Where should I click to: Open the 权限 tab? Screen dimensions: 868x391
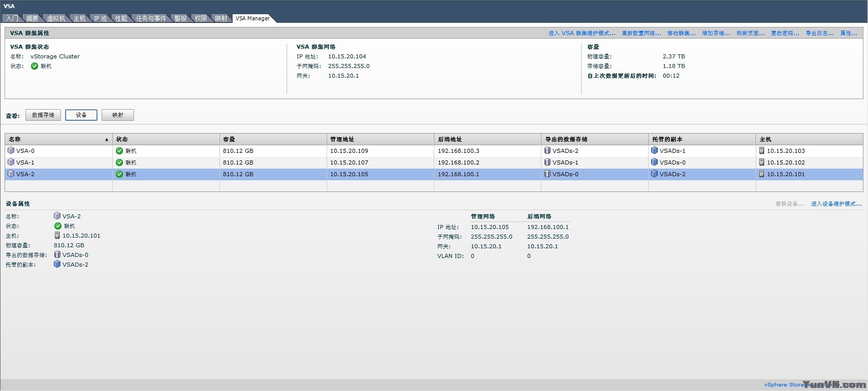point(201,18)
